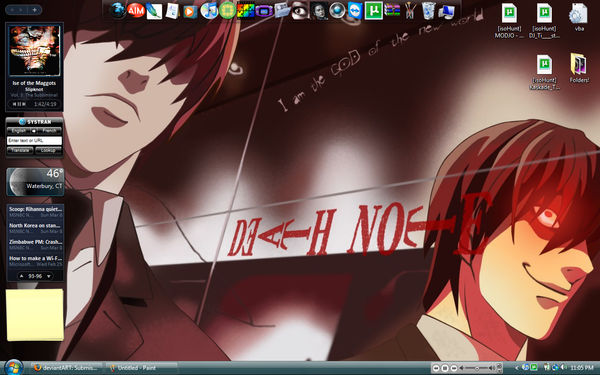Click the Systran Lookup button

pos(48,150)
